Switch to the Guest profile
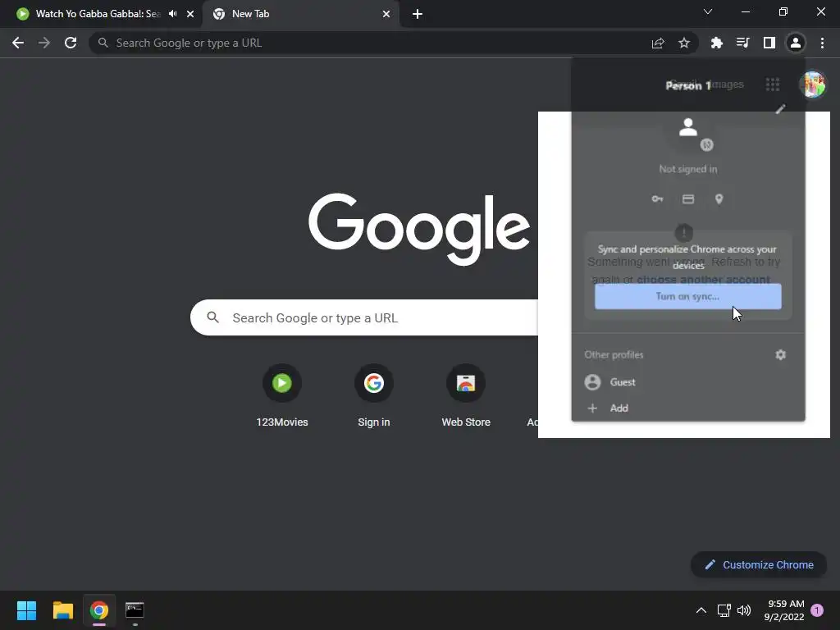The image size is (840, 630). [x=688, y=382]
